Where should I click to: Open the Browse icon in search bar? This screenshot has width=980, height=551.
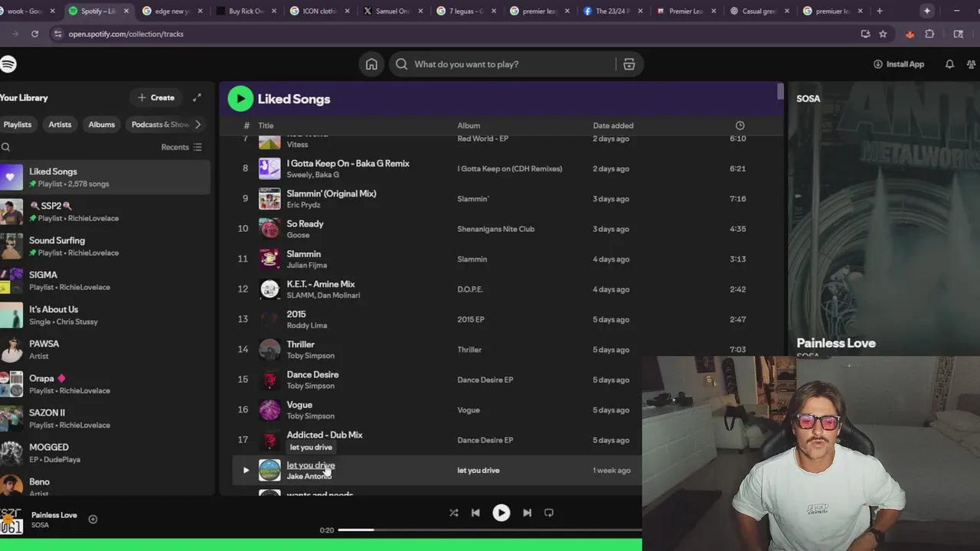pyautogui.click(x=629, y=64)
